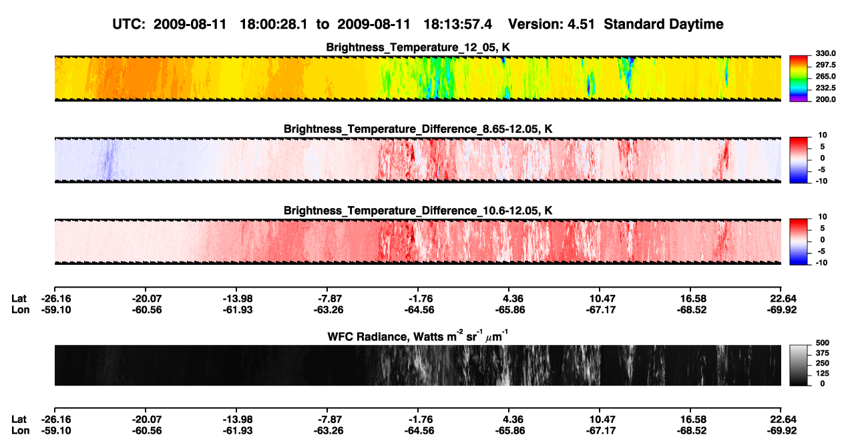Viewport: 868px width, 445px height.
Task: Select the 8.65-12.05 difference image strip
Action: pyautogui.click(x=417, y=160)
